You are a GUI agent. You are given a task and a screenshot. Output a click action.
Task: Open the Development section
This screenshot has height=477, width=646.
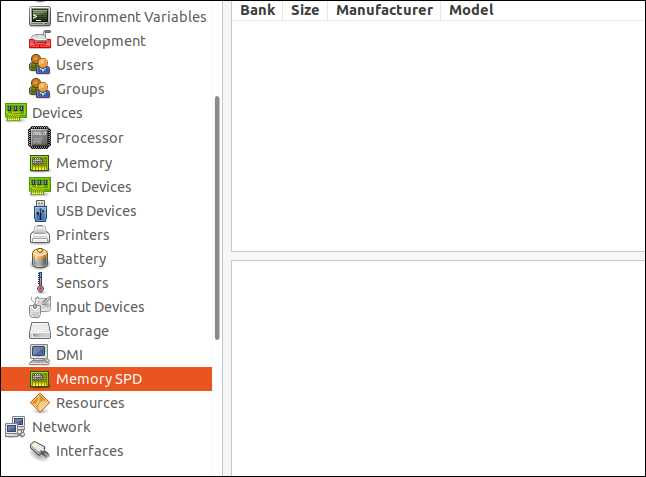coord(100,41)
